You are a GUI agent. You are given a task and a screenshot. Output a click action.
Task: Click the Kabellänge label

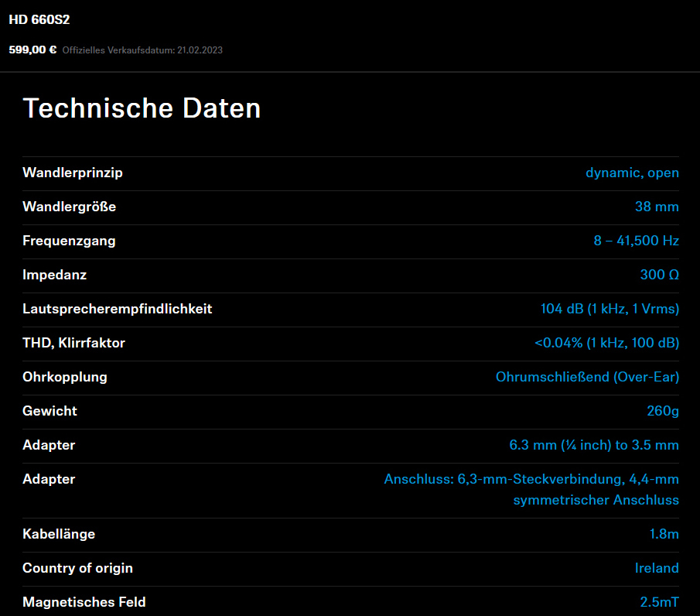[59, 534]
